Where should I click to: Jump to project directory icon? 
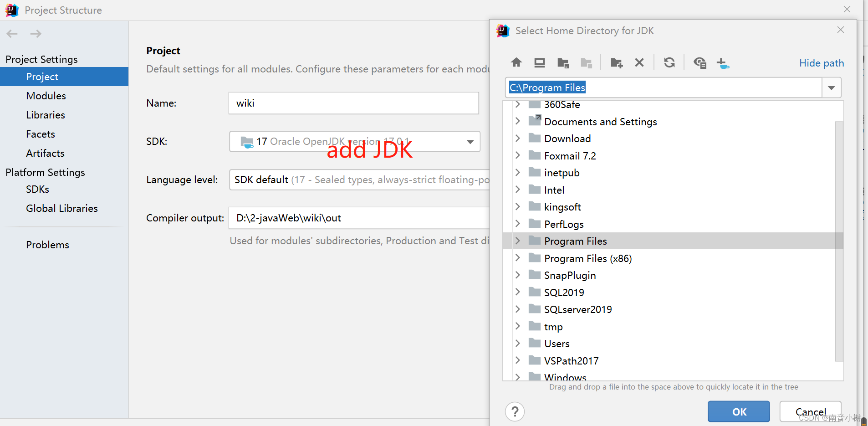(x=563, y=62)
